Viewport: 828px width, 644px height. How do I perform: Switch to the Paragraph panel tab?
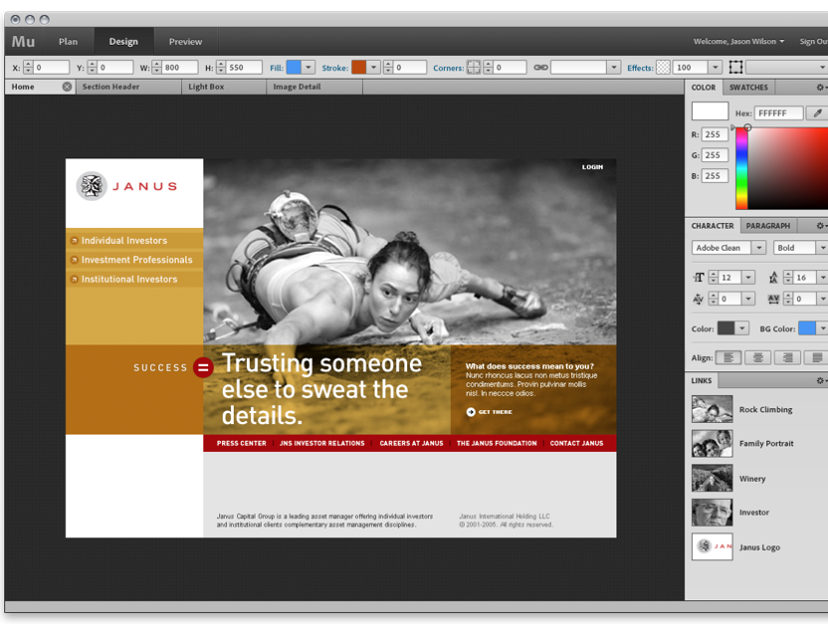768,226
